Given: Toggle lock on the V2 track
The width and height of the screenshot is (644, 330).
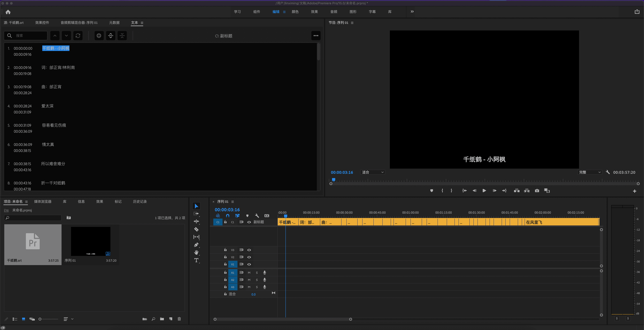Looking at the screenshot, I should pyautogui.click(x=225, y=257).
